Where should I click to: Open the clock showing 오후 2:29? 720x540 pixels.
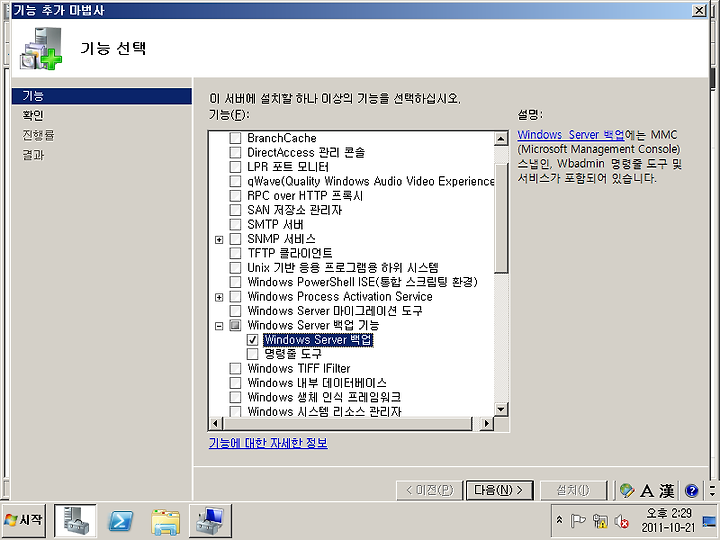(669, 520)
